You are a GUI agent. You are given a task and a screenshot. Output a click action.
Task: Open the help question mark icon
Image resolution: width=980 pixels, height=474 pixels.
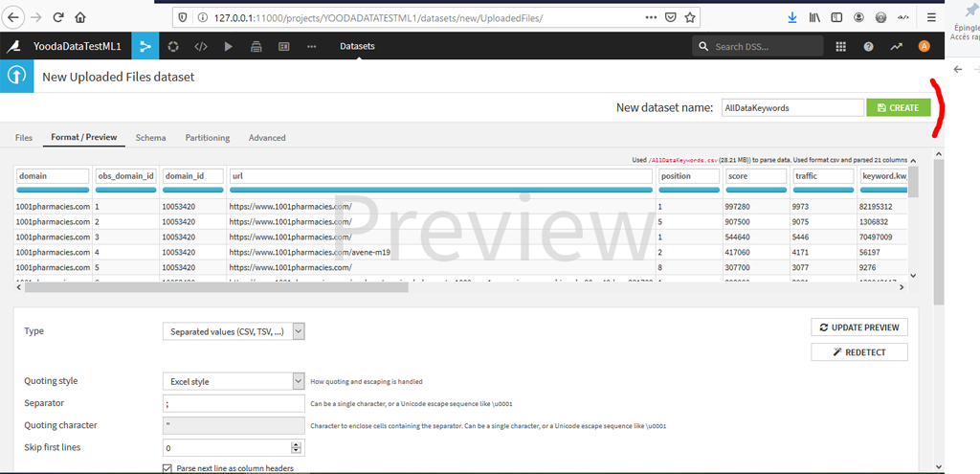pyautogui.click(x=868, y=46)
